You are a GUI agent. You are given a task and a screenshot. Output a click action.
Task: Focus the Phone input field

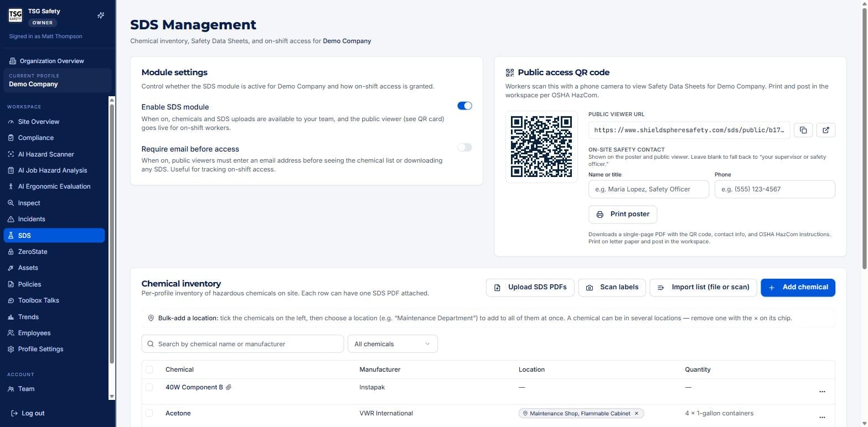[774, 189]
